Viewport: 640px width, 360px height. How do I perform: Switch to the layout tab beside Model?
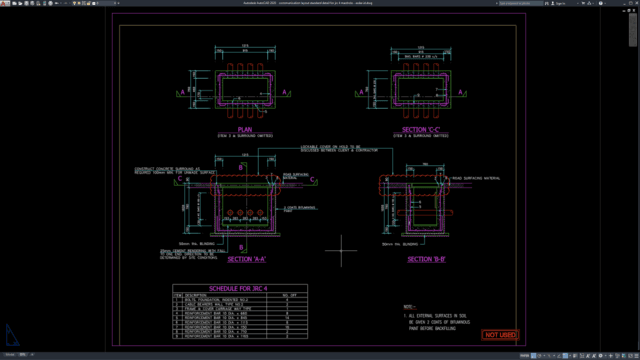pos(22,355)
